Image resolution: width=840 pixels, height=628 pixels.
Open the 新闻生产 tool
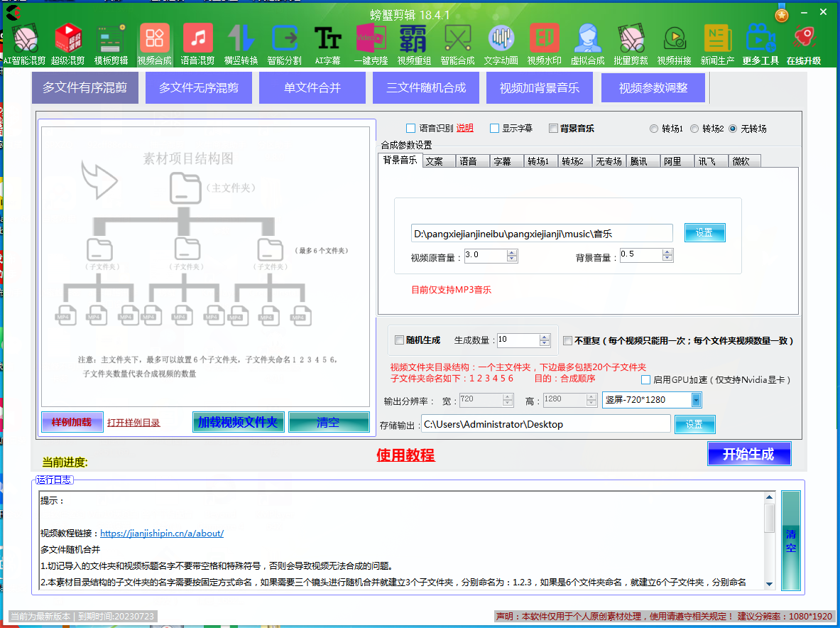point(718,45)
